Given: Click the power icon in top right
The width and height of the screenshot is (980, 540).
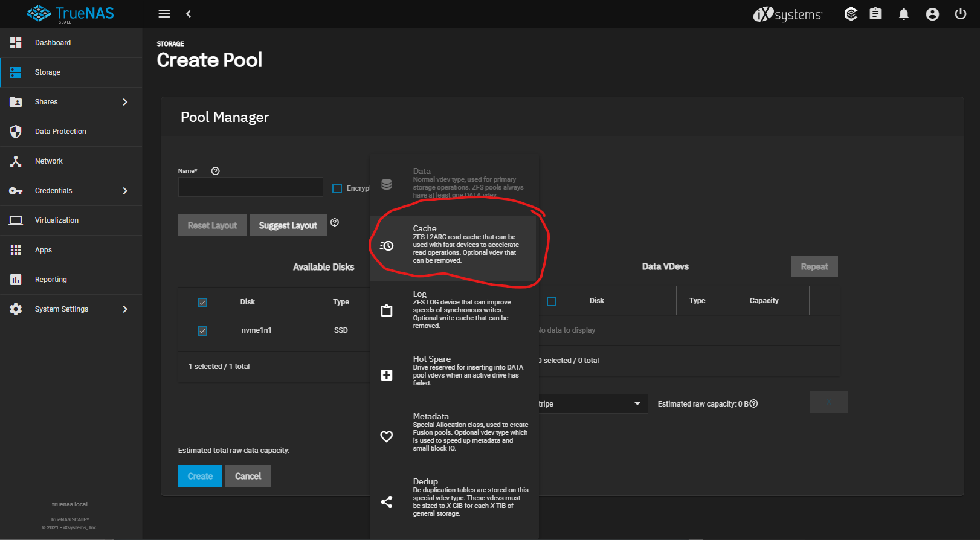Looking at the screenshot, I should click(x=960, y=14).
